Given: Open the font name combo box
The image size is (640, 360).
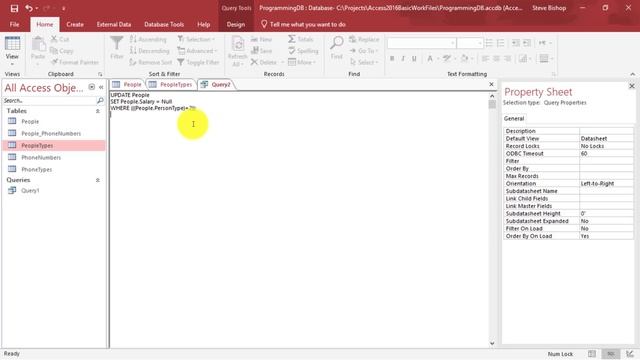Looking at the screenshot, I should [x=421, y=43].
